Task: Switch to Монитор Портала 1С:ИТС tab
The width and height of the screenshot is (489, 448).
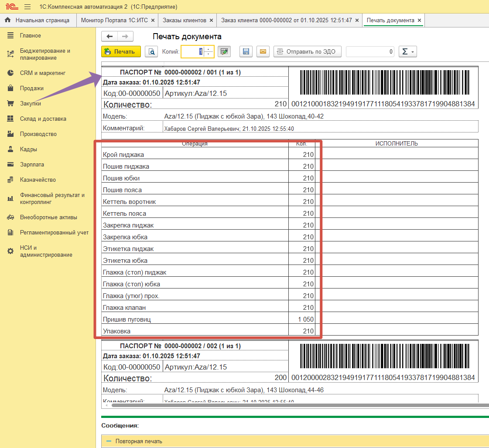Action: coord(115,20)
